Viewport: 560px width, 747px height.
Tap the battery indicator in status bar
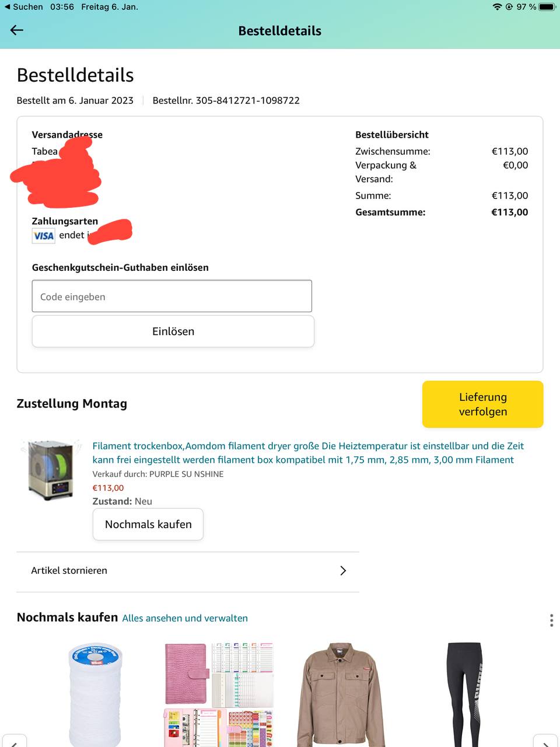point(547,7)
